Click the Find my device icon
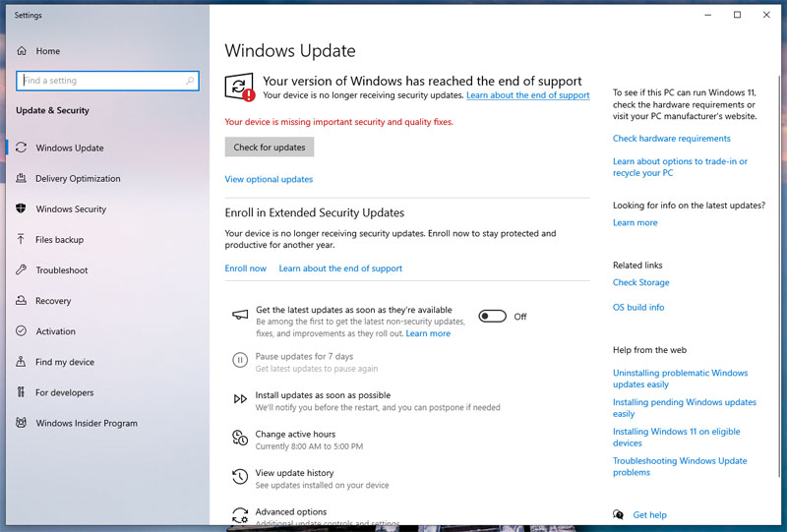The height and width of the screenshot is (532, 787). pos(21,362)
